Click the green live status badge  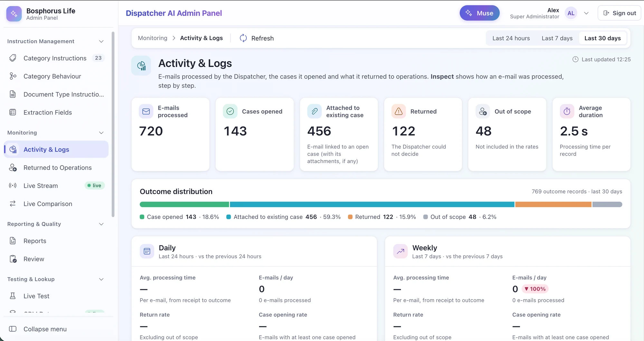point(95,185)
